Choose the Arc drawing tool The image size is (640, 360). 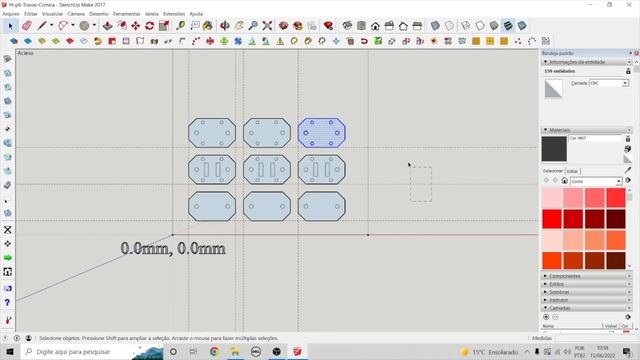tap(63, 26)
